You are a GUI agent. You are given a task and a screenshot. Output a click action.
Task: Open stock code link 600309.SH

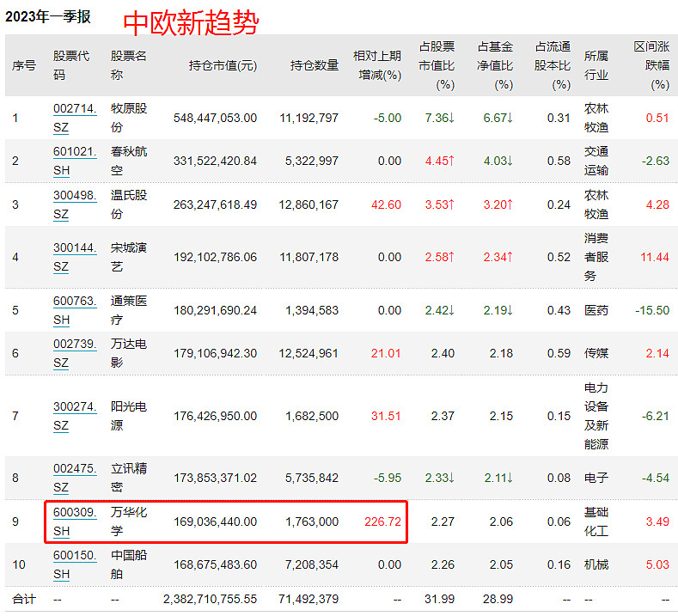[75, 521]
